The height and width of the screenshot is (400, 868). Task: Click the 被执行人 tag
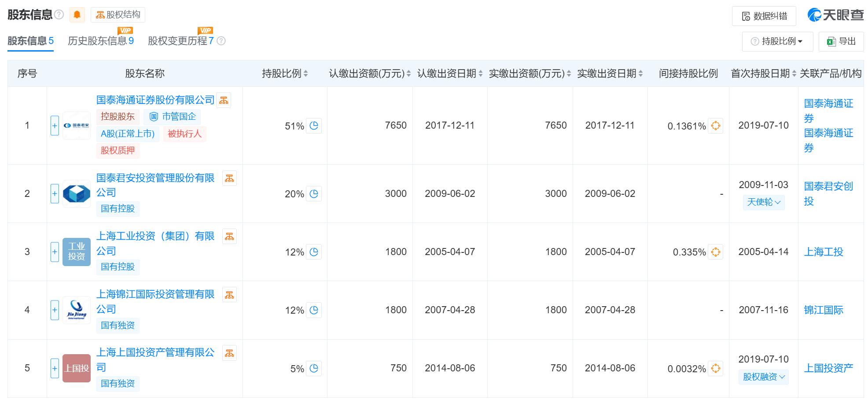click(x=184, y=134)
